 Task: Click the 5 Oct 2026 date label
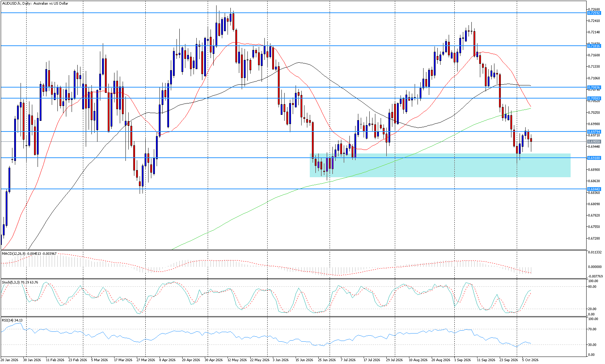(x=530, y=360)
